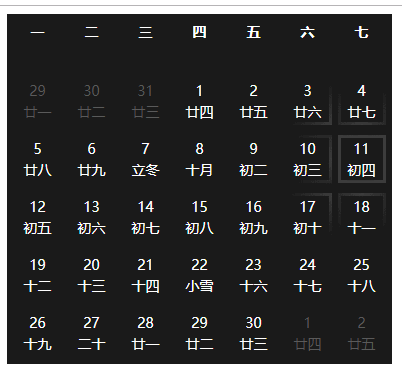Image resolution: width=402 pixels, height=385 pixels.
Task: Select November 6, lunar 廿九
Action: (91, 159)
